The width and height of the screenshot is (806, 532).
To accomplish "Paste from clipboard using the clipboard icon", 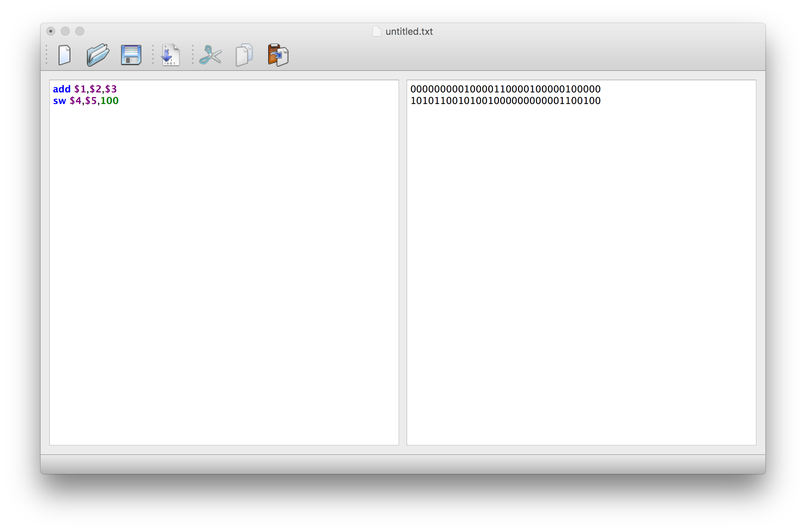I will pyautogui.click(x=278, y=55).
